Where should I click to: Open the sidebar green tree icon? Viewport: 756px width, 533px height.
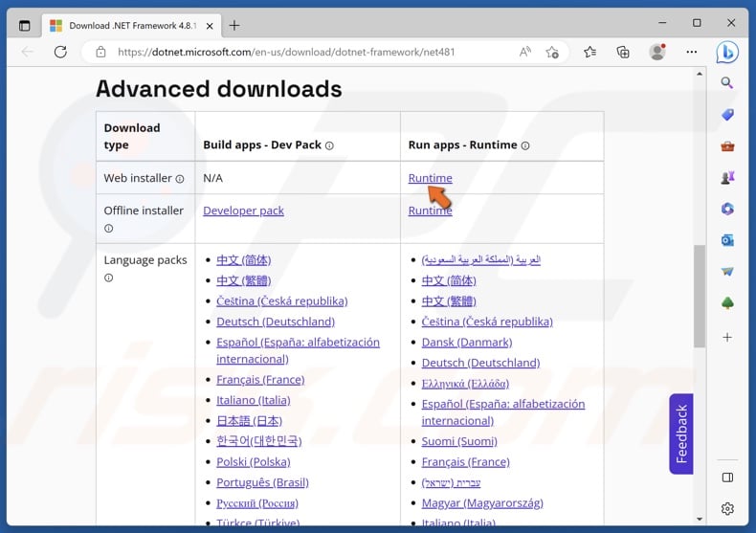click(x=727, y=302)
